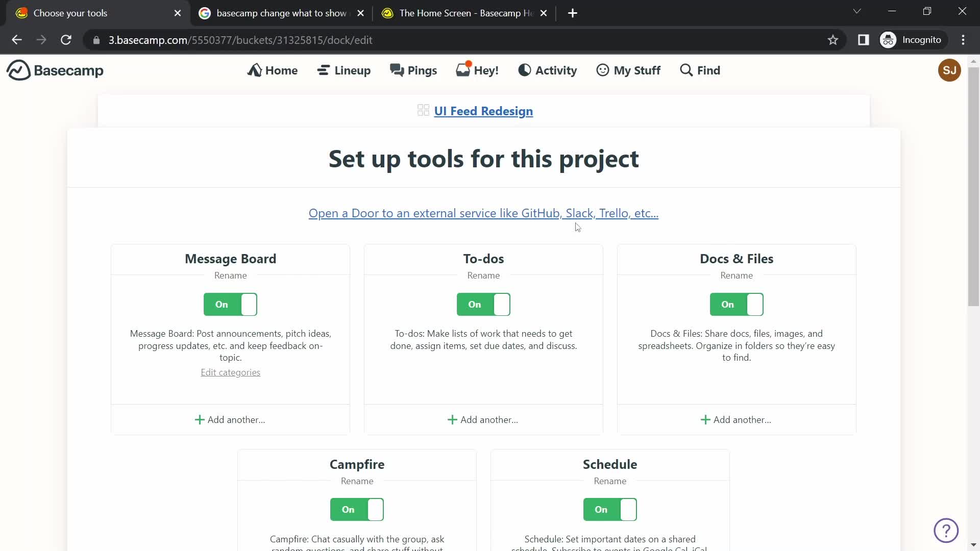
Task: Click the help question mark icon
Action: tap(946, 531)
